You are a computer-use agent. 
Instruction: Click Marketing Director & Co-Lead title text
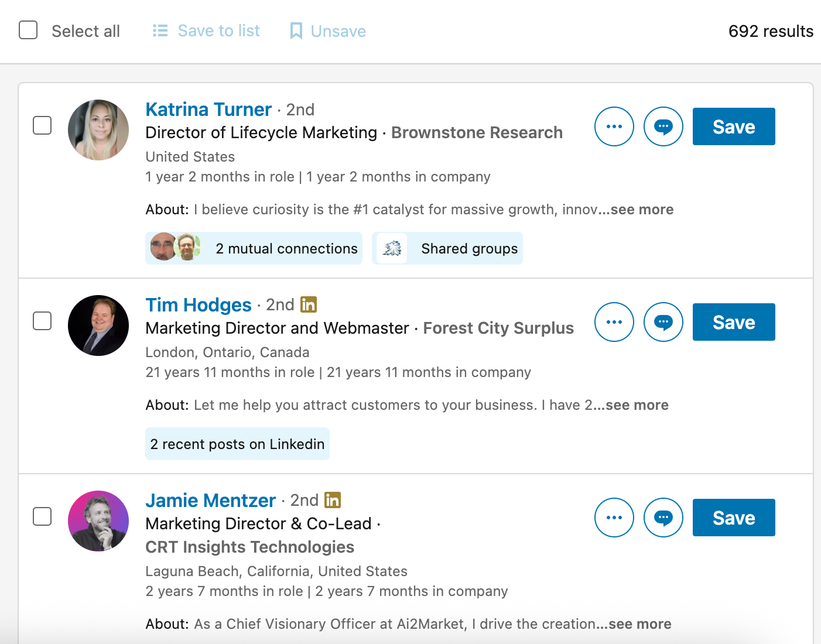point(258,523)
